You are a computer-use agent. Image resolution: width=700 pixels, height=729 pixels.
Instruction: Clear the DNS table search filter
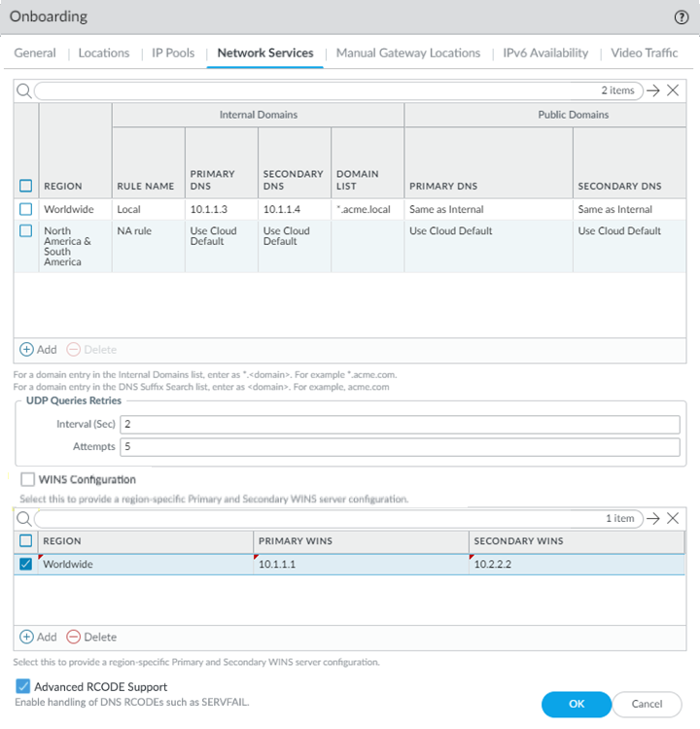pos(673,90)
